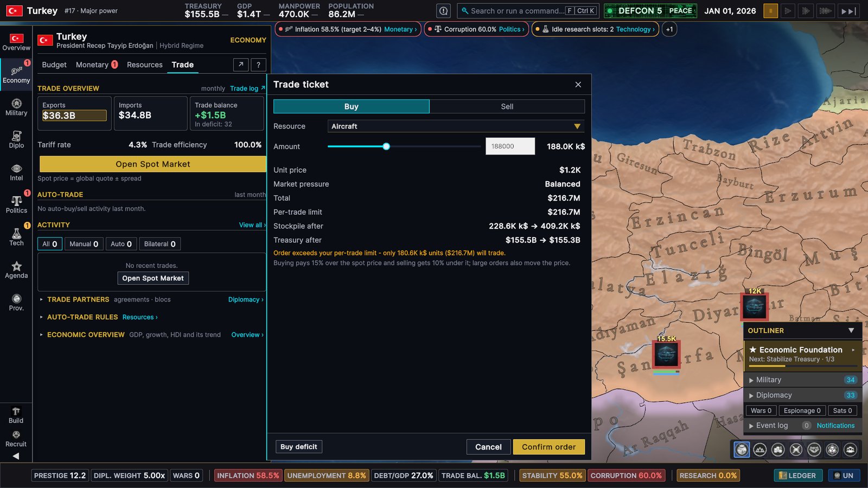Adjust the Amount slider handle
The image size is (868, 488).
[x=386, y=146]
